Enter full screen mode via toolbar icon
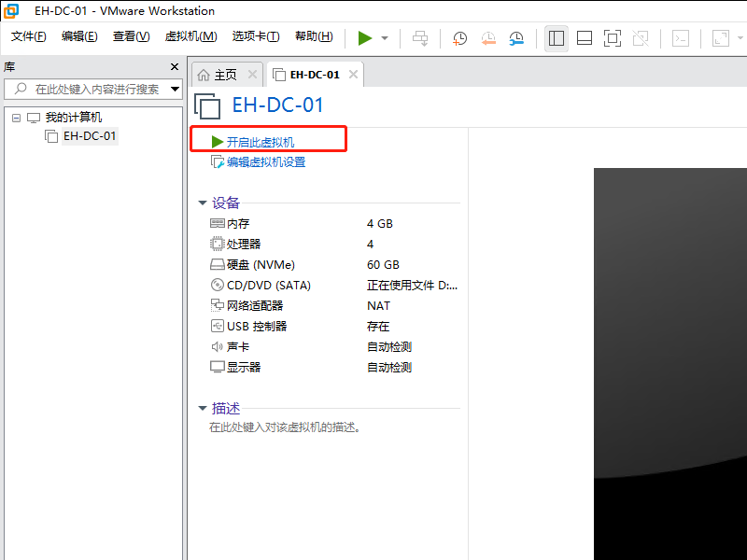This screenshot has width=747, height=560. click(x=613, y=38)
